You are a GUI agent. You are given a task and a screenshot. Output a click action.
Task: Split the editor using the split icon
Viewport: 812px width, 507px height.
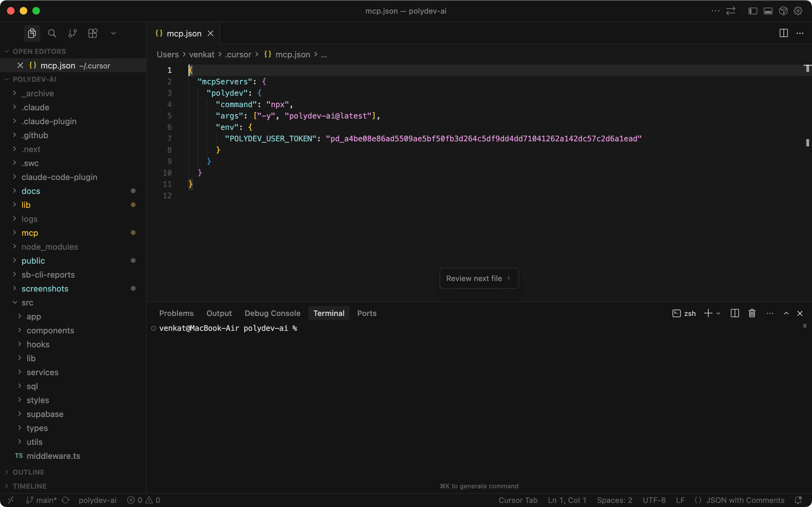coord(783,33)
